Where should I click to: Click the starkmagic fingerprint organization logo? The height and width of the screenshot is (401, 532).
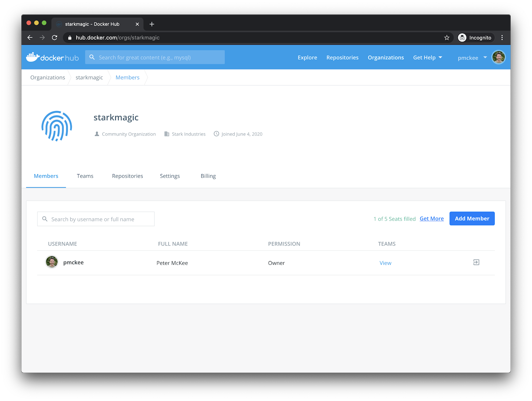pyautogui.click(x=57, y=126)
